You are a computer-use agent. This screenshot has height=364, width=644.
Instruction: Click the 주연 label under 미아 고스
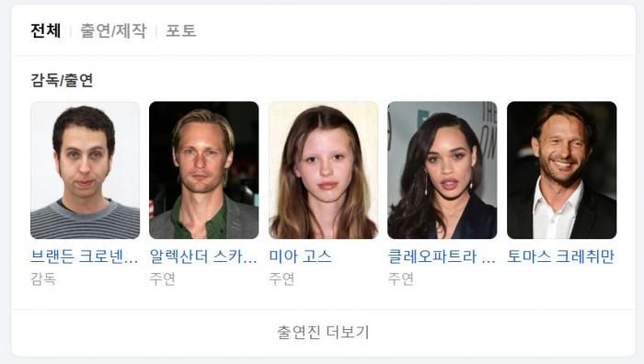(x=282, y=279)
